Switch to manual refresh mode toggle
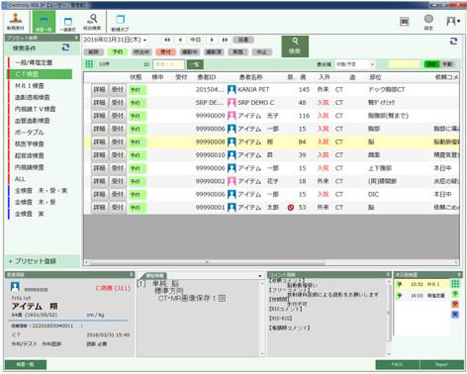The width and height of the screenshot is (467, 374). coord(447,64)
